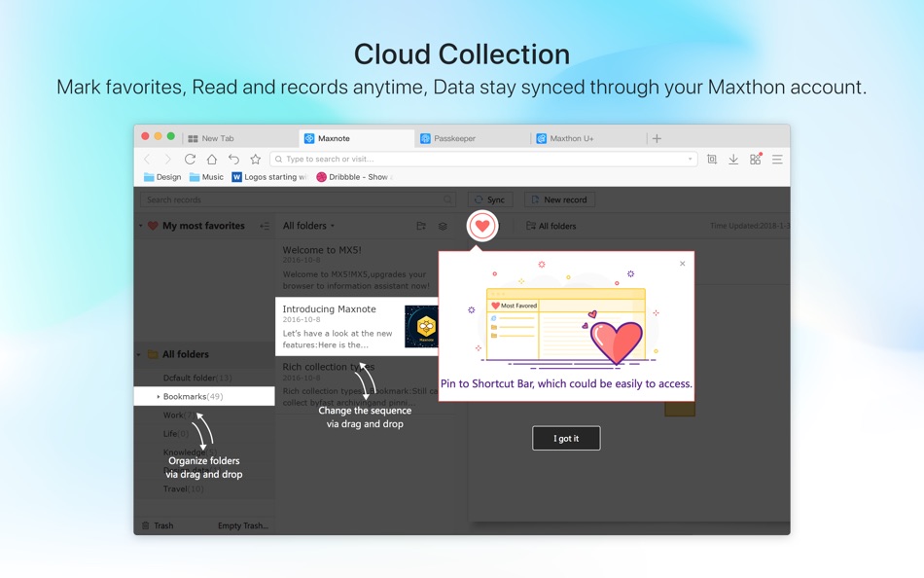Click the Sync button
The width and height of the screenshot is (924, 578).
[x=489, y=199]
